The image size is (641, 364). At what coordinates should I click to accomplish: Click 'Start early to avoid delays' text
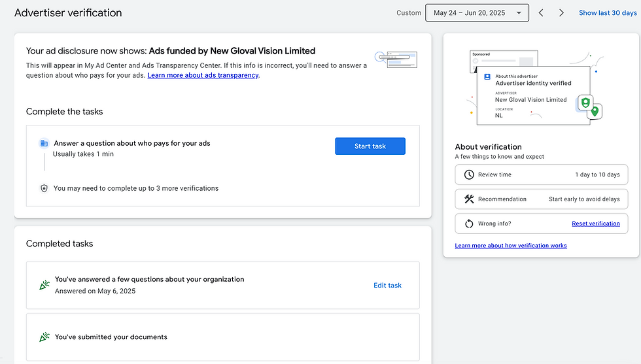(x=584, y=199)
